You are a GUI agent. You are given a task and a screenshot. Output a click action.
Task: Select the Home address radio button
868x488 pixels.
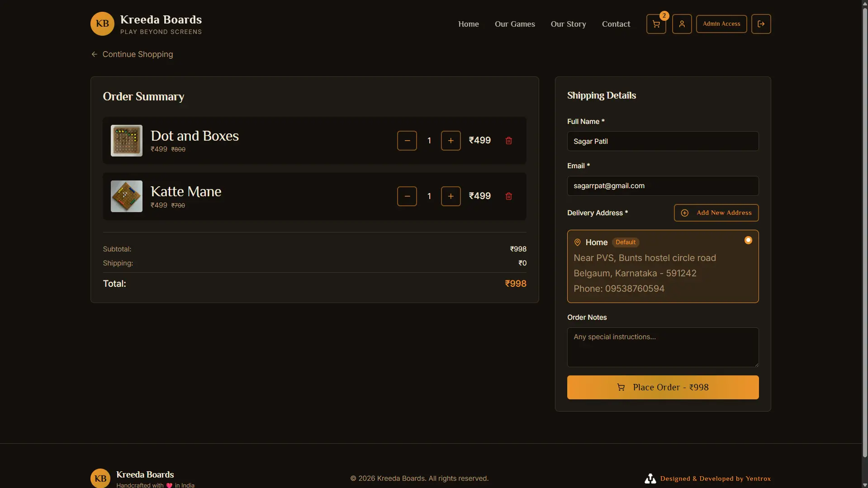coord(748,240)
